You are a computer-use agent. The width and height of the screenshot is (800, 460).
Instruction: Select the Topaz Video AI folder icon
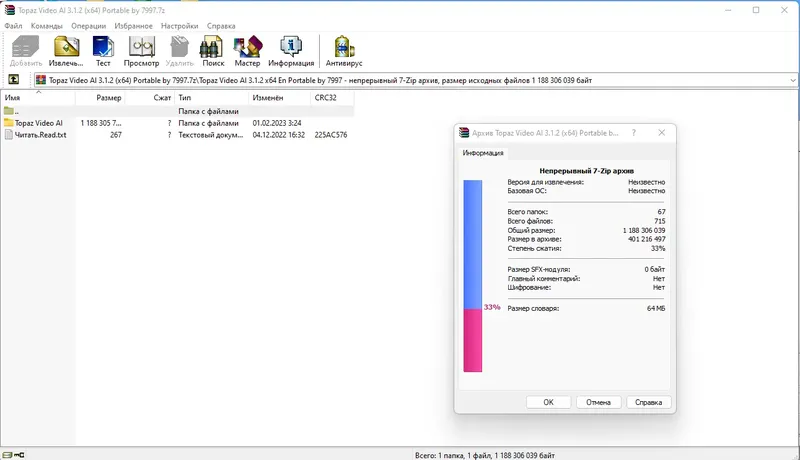coord(9,122)
